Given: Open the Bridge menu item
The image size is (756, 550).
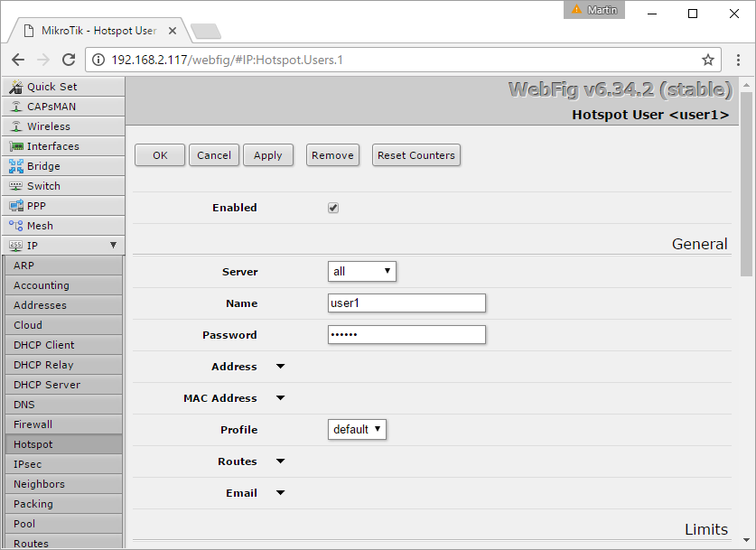Looking at the screenshot, I should (x=63, y=166).
